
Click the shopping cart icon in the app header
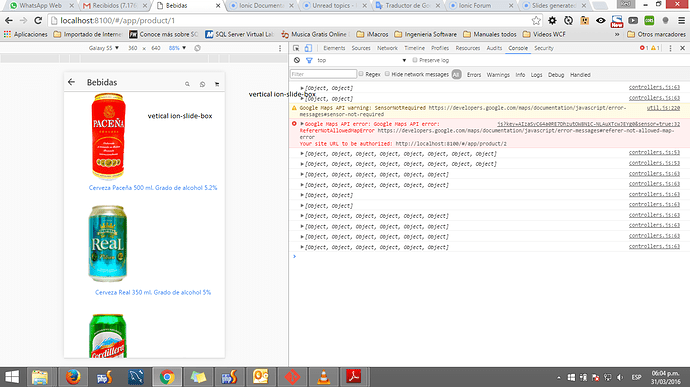(217, 84)
